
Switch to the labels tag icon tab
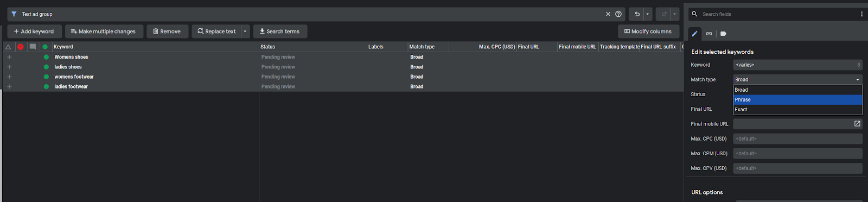click(723, 34)
